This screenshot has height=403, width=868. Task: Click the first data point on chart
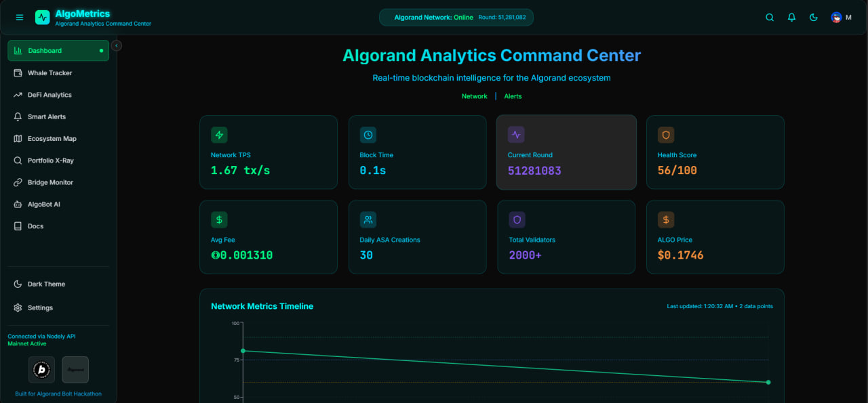coord(243,351)
